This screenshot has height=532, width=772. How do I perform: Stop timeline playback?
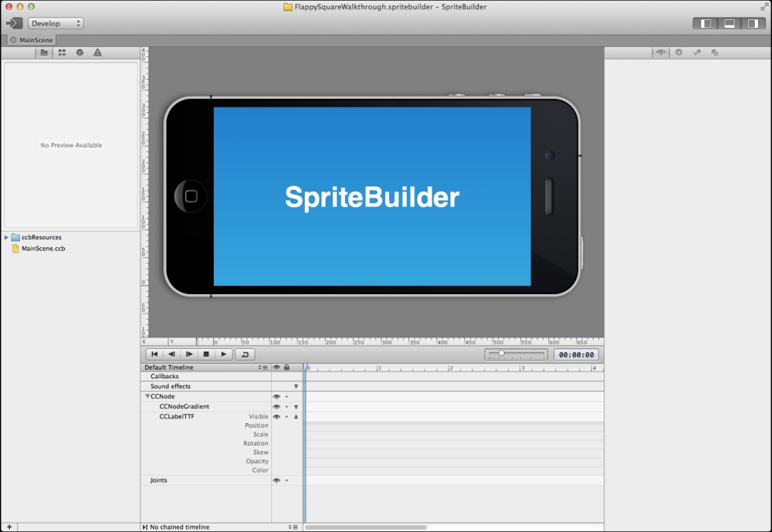coord(206,354)
